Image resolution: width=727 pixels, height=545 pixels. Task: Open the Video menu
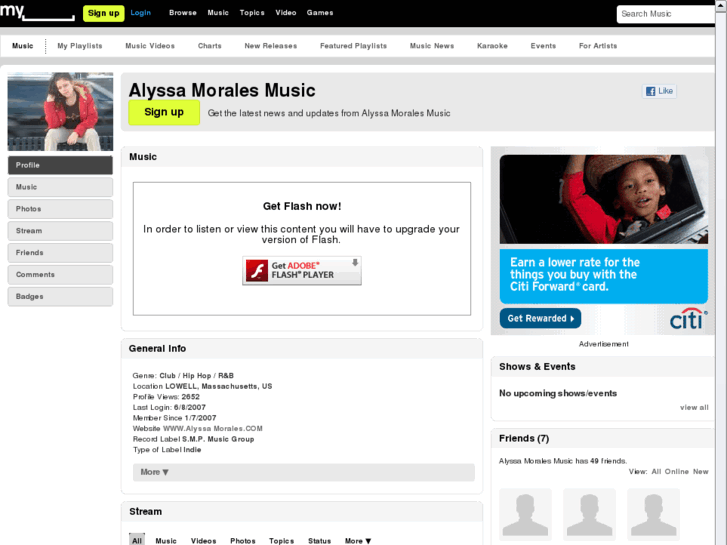[286, 13]
